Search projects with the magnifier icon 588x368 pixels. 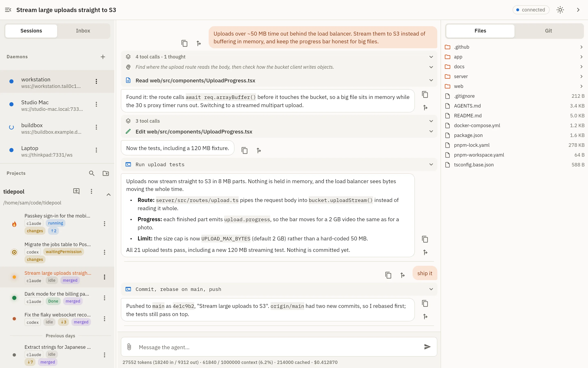click(92, 173)
